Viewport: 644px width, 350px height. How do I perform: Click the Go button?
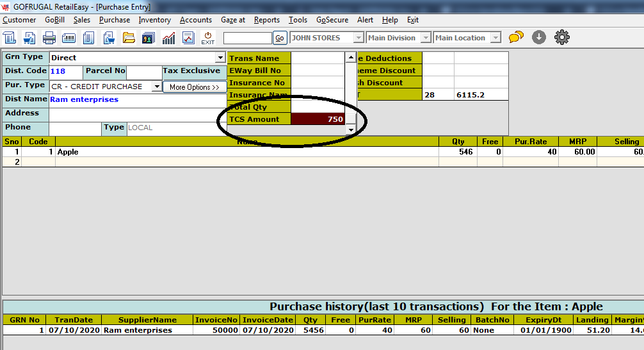point(280,38)
